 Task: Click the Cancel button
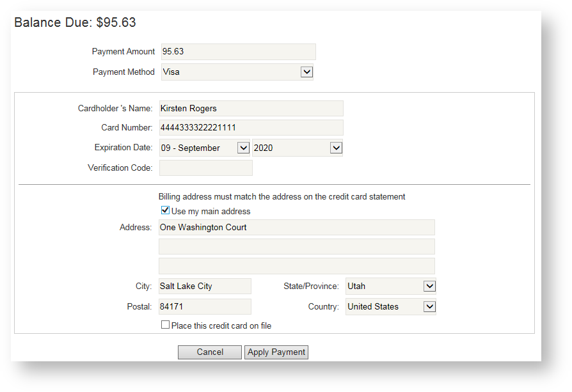click(209, 352)
